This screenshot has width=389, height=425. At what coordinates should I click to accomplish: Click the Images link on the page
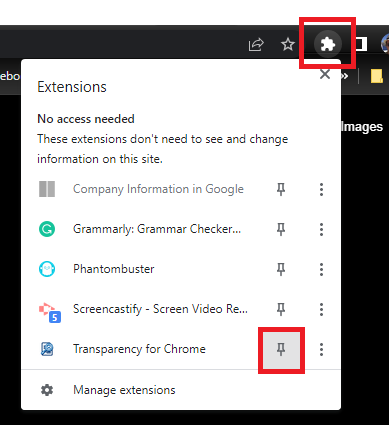362,127
